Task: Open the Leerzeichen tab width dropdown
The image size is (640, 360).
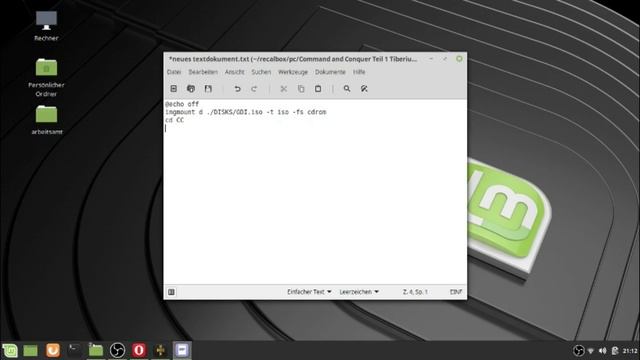Action: coord(359,292)
